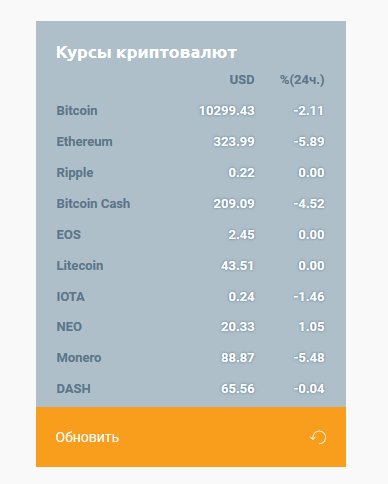This screenshot has width=388, height=484.
Task: Select the Litecoin row name
Action: tap(80, 266)
